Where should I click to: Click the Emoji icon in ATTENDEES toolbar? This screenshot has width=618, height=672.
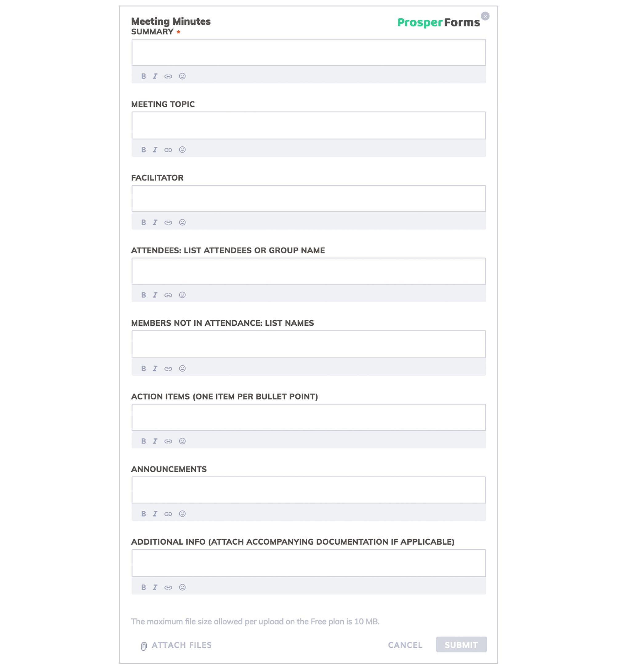[x=183, y=295]
